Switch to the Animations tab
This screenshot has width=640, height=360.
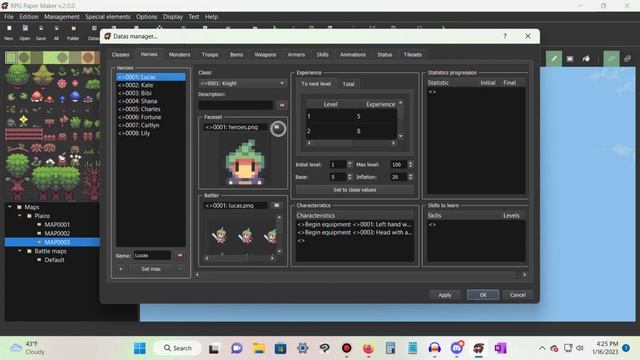coord(353,55)
